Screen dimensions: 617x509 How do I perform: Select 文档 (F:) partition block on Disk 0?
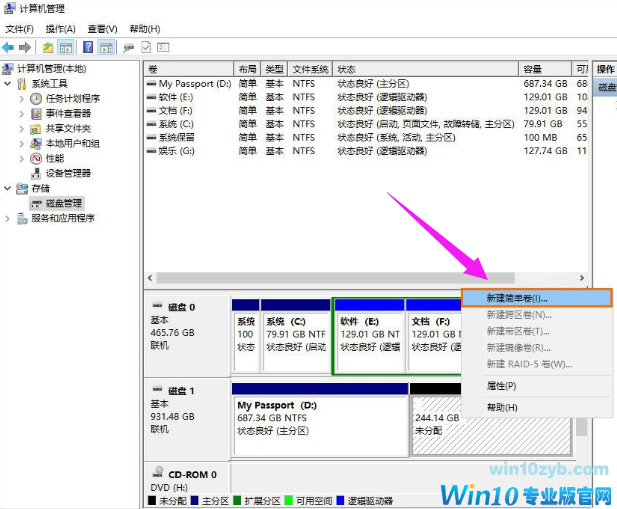434,336
